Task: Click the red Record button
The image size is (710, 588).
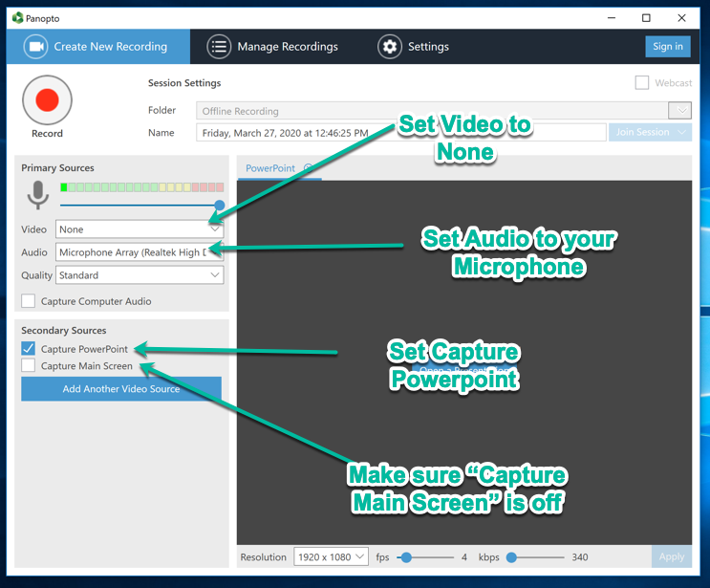Action: tap(47, 100)
